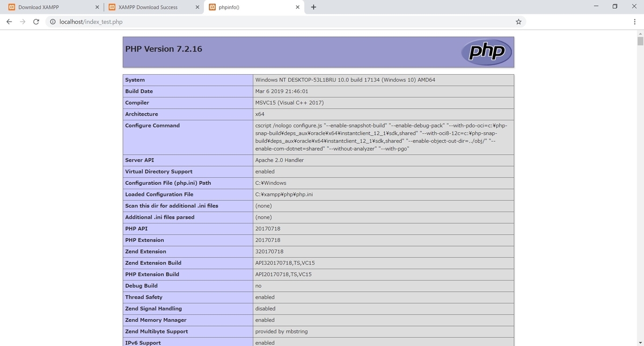Click the 'disabled' Zend Signal Handling value

[266, 308]
